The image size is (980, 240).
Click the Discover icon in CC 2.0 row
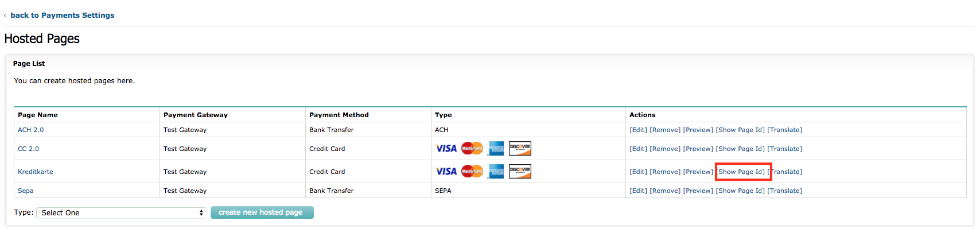click(520, 149)
